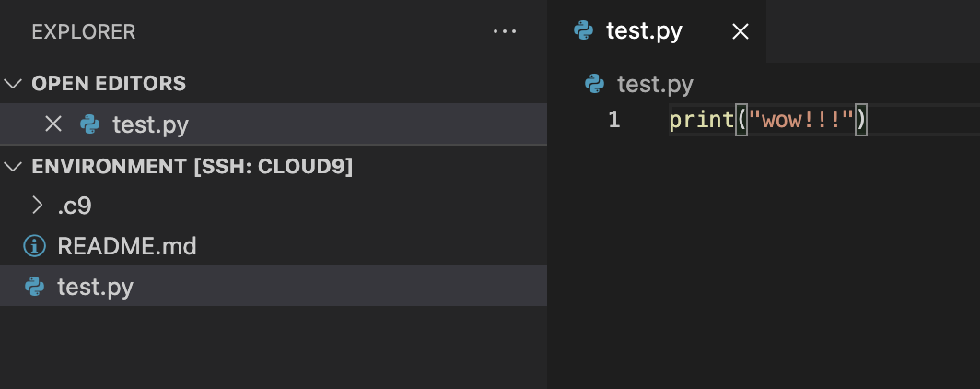
Task: Select test.py in the Environment file tree
Action: (x=274, y=287)
